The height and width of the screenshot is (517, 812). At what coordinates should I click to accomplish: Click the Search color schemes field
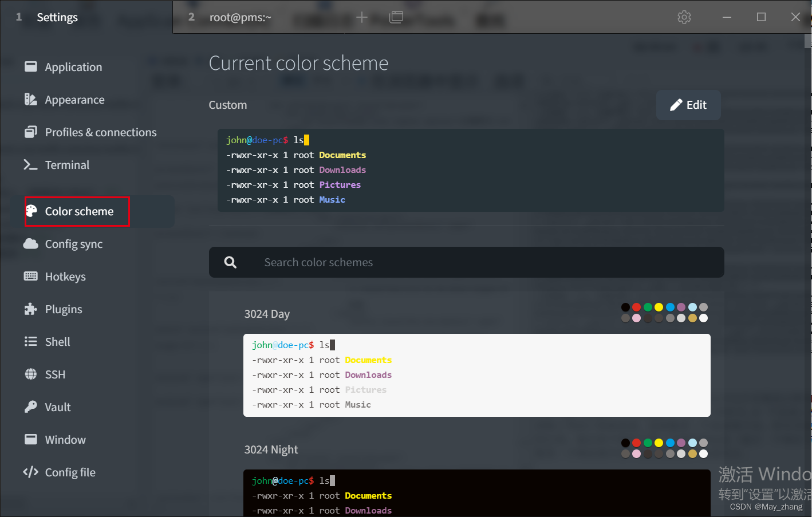[467, 262]
